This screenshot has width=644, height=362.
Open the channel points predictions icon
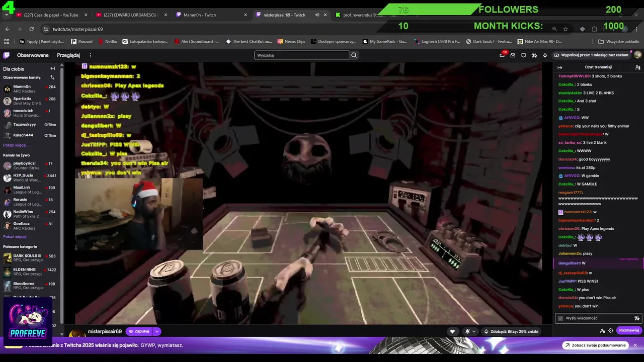(534, 55)
